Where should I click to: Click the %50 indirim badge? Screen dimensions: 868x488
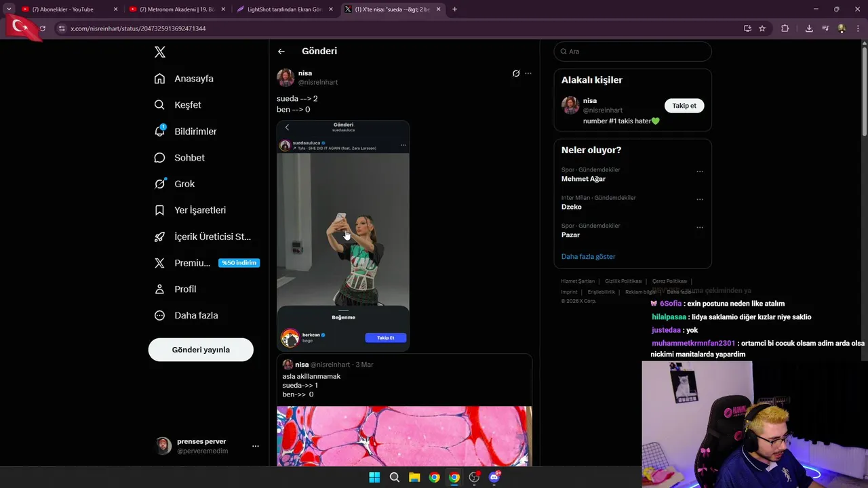[x=239, y=263]
